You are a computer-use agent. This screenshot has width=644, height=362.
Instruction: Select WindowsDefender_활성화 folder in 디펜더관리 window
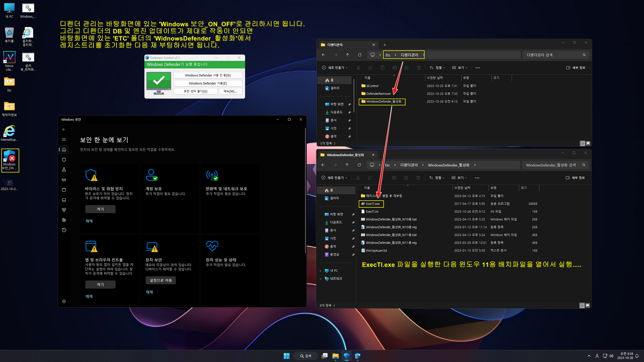(x=382, y=101)
